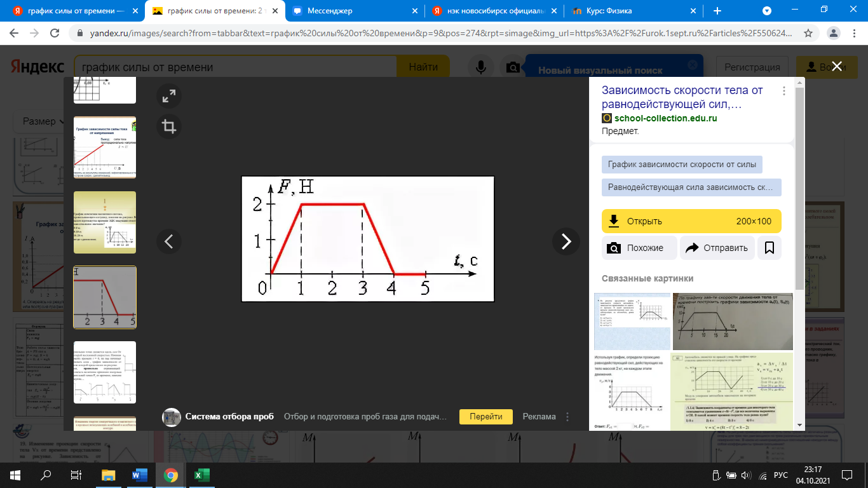
Task: Open the trapezoid graph photo related picture
Action: click(x=733, y=321)
